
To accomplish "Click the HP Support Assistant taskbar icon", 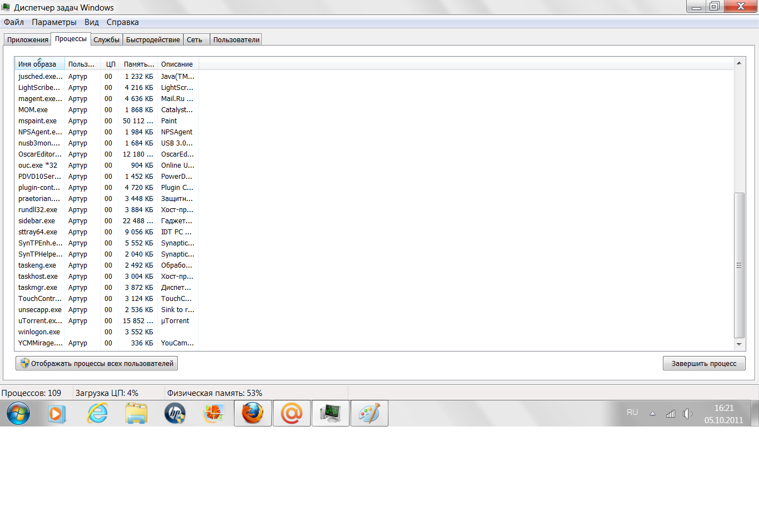I will click(175, 414).
